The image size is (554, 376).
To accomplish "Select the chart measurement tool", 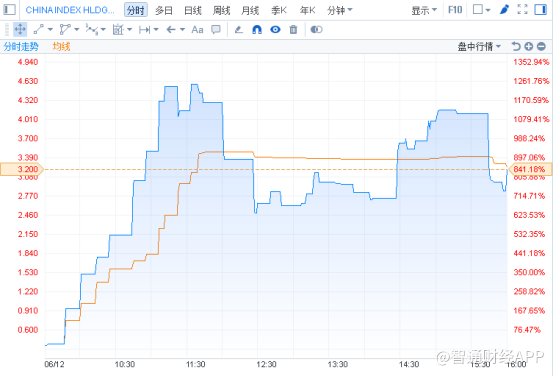I will tap(118, 29).
